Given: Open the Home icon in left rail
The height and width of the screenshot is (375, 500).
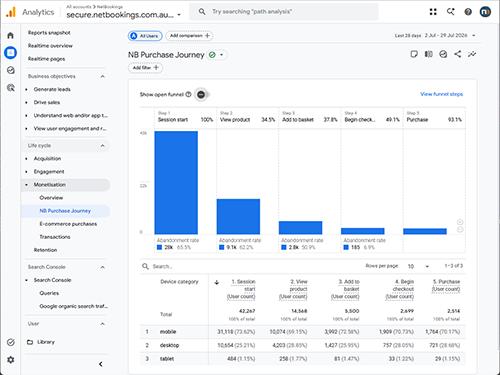Looking at the screenshot, I should 11,35.
